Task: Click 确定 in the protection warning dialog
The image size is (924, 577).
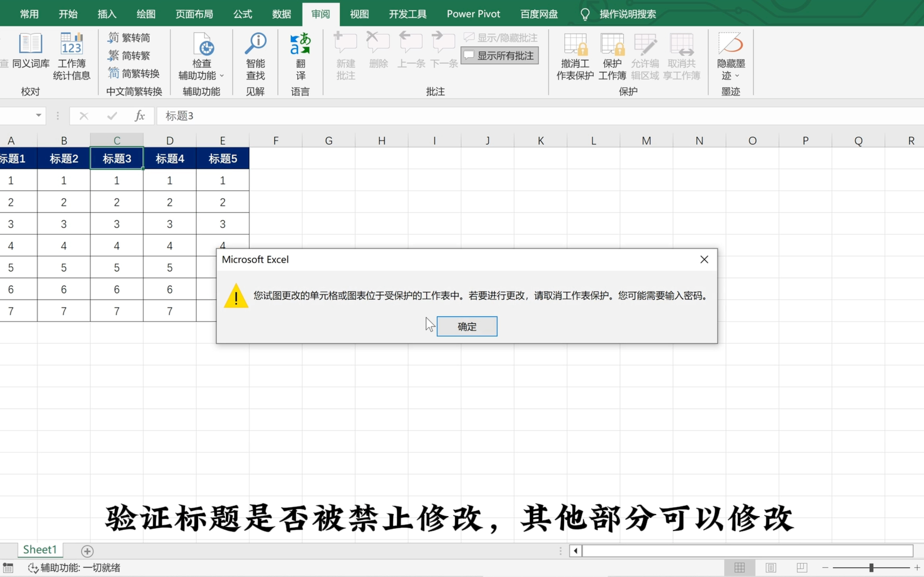Action: 467,326
